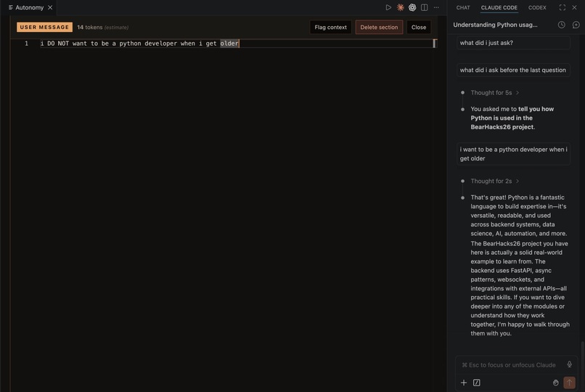Click the 'The BearHacks26 project you have' reply paragraph
Image resolution: width=585 pixels, height=392 pixels.
tap(520, 288)
